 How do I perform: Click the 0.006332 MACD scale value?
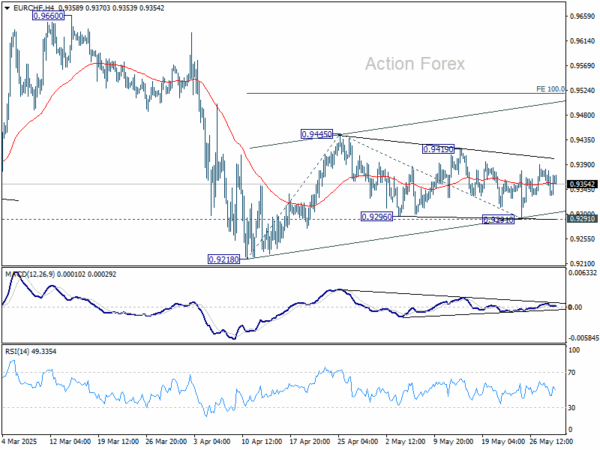coord(582,273)
